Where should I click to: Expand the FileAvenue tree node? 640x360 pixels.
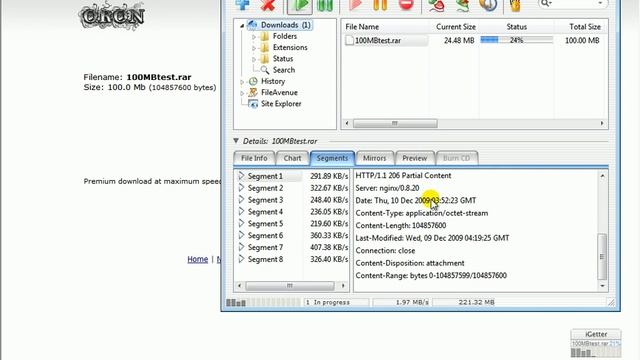(x=242, y=93)
